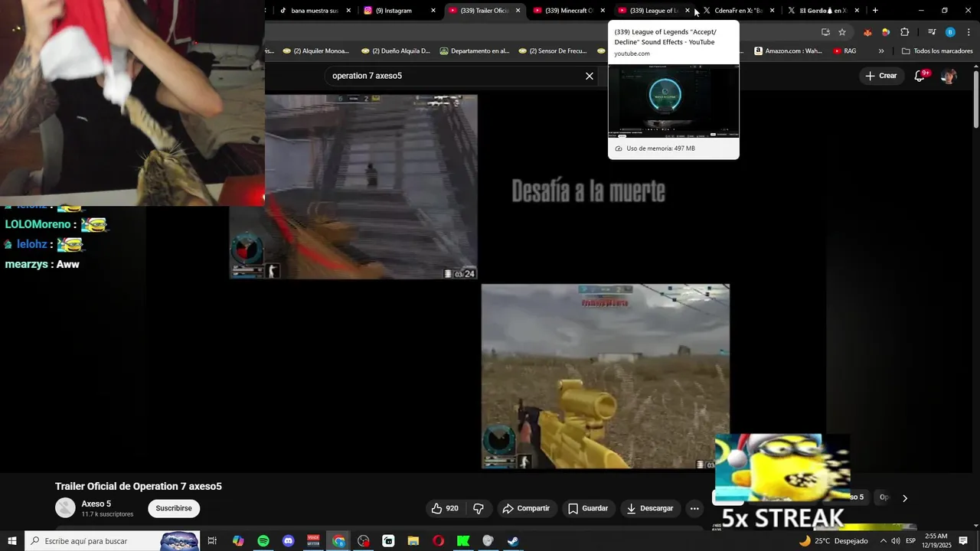The width and height of the screenshot is (980, 551).
Task: Click the League of Legends tab preview thumbnail
Action: tap(674, 100)
